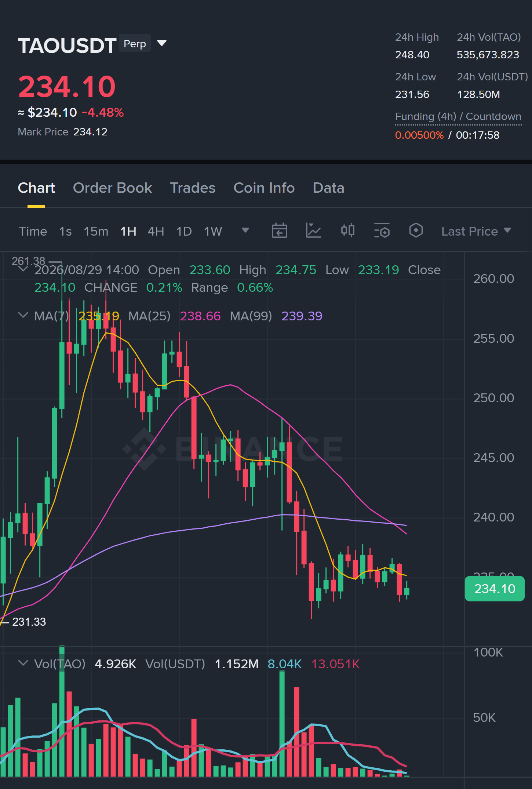The width and height of the screenshot is (532, 789).
Task: Tap the MA(25) value 238.66
Action: point(200,316)
